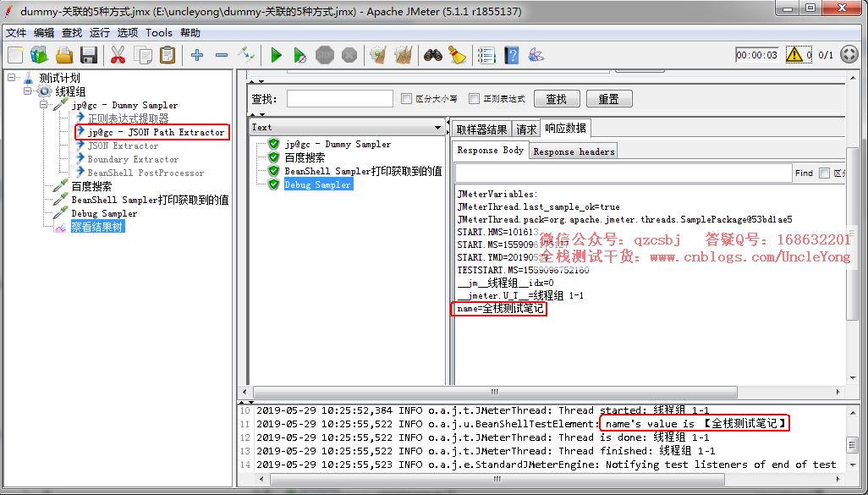Screen dimensions: 868x495
Task: Select 正则表达式提取器 in the tree
Action: (128, 118)
